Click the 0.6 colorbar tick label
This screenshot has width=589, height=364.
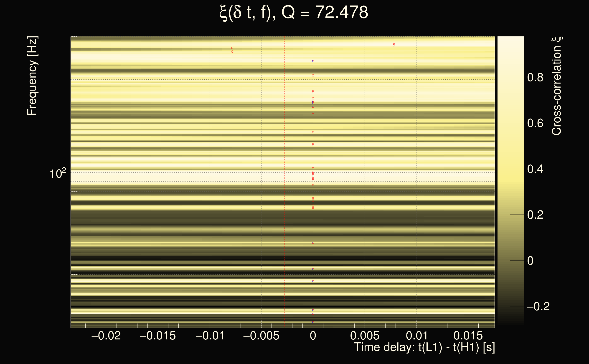click(535, 123)
